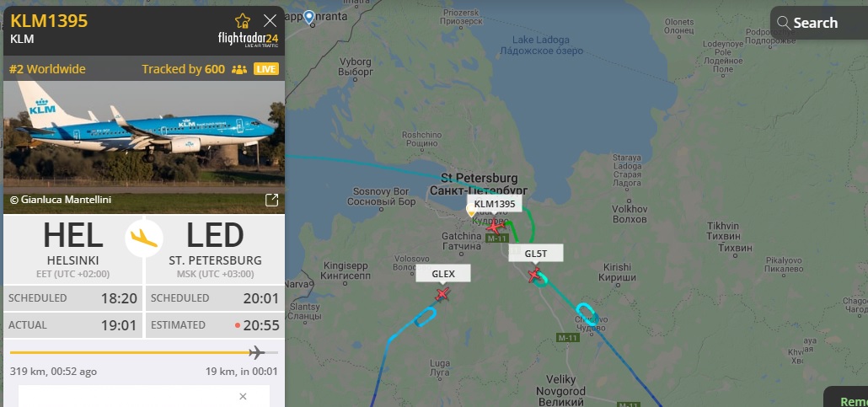Click the flight progress bar plane marker
Image resolution: width=868 pixels, height=407 pixels.
pos(256,352)
